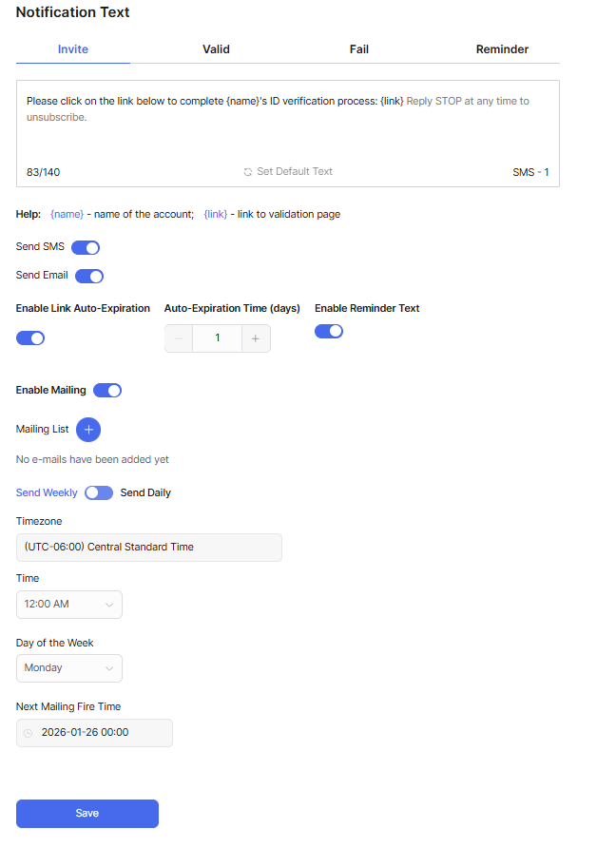Switch between Send Weekly and Send Daily

tap(99, 493)
